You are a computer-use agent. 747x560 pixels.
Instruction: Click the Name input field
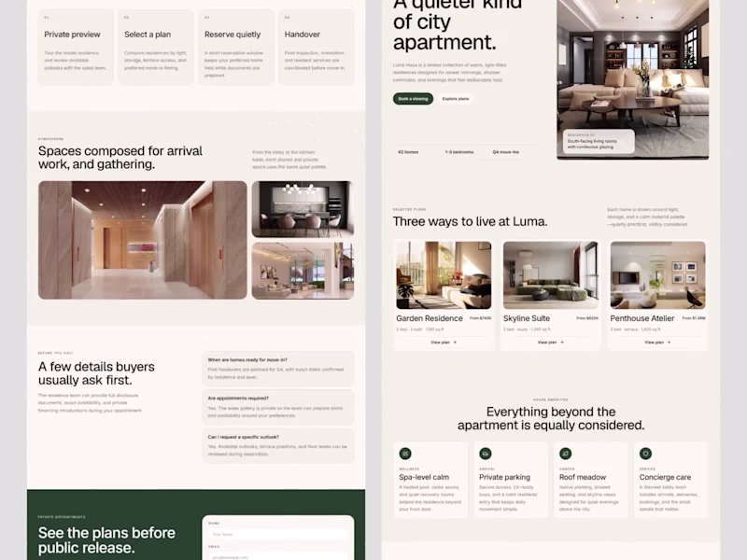(x=278, y=534)
